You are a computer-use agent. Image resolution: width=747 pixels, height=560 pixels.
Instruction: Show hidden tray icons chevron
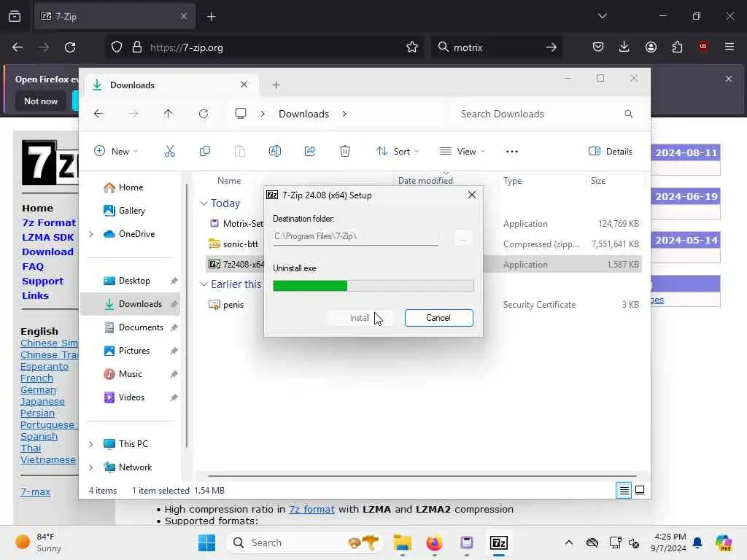pos(569,542)
